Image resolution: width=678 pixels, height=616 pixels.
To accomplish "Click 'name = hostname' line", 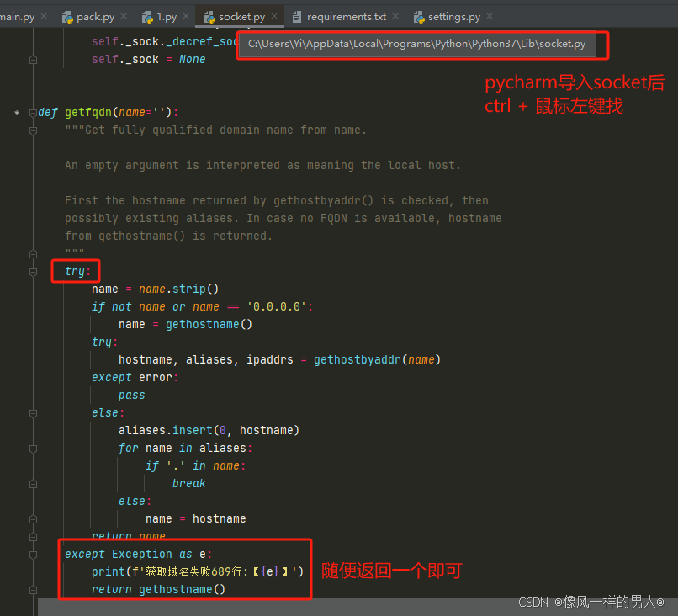I will pyautogui.click(x=195, y=518).
